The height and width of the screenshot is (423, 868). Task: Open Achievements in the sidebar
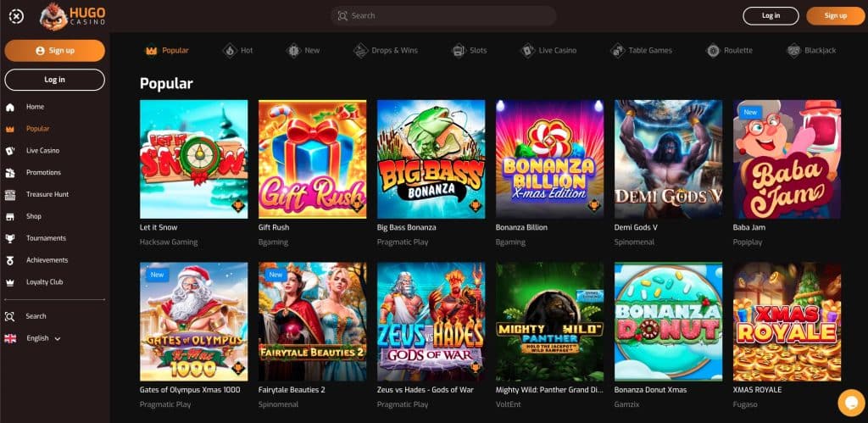click(47, 260)
